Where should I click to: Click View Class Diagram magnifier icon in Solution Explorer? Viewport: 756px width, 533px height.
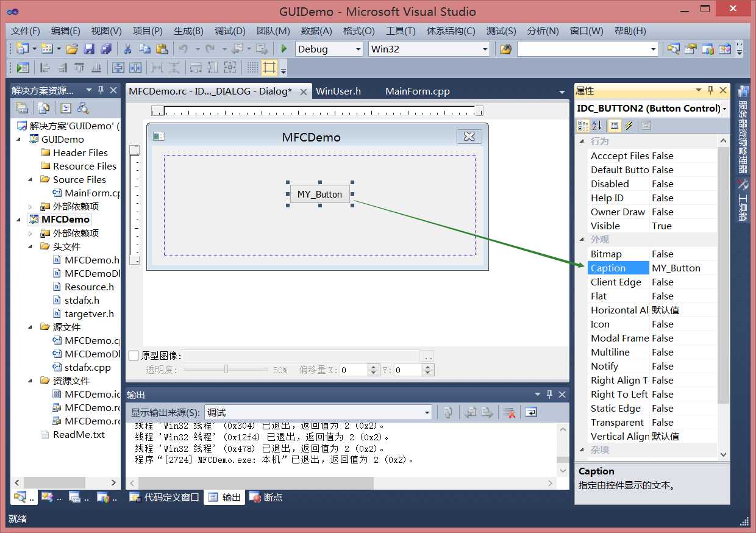(x=83, y=108)
